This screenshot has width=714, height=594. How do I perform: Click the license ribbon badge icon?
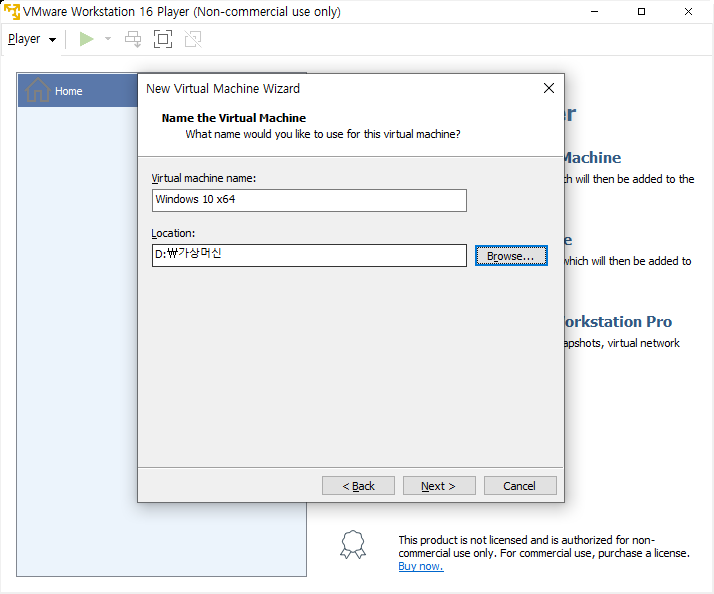[353, 544]
